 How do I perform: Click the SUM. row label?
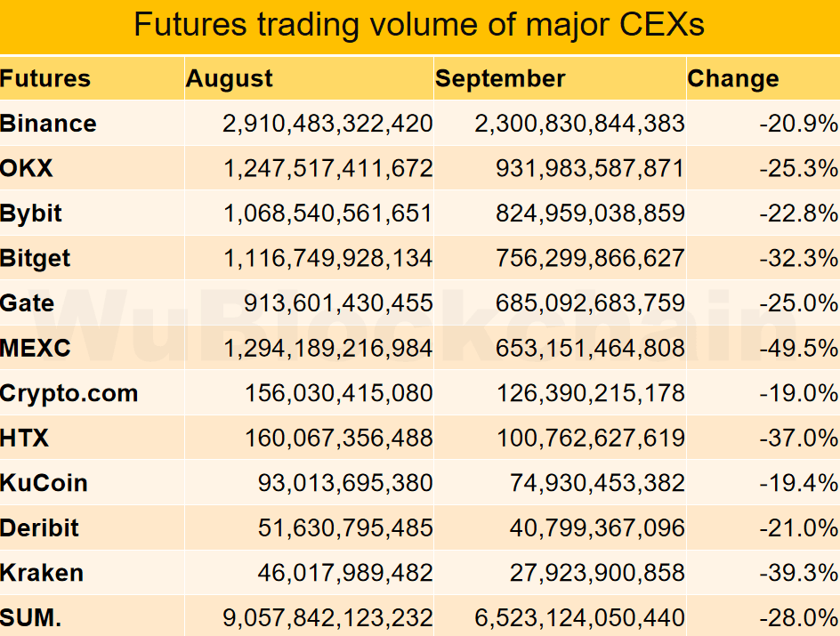tap(30, 618)
